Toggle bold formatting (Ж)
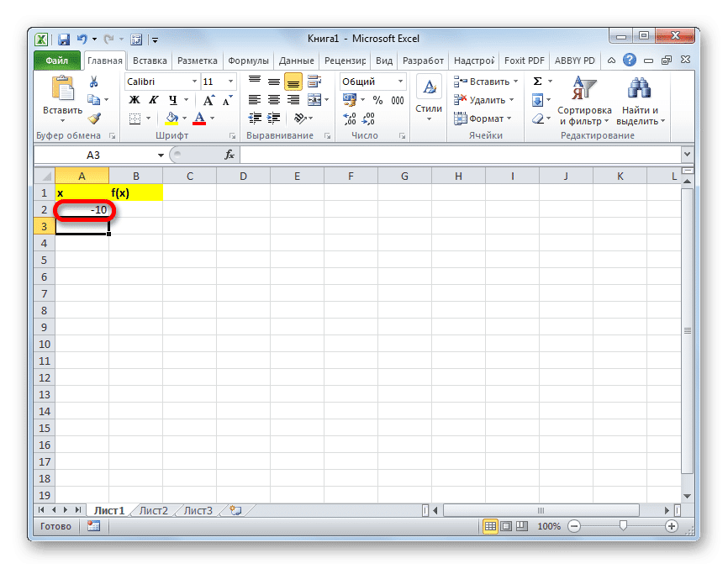 (135, 100)
